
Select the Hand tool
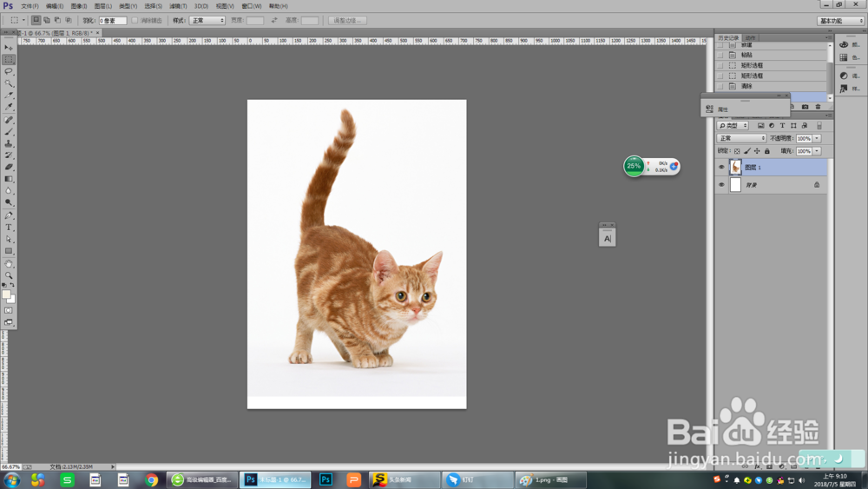point(9,264)
